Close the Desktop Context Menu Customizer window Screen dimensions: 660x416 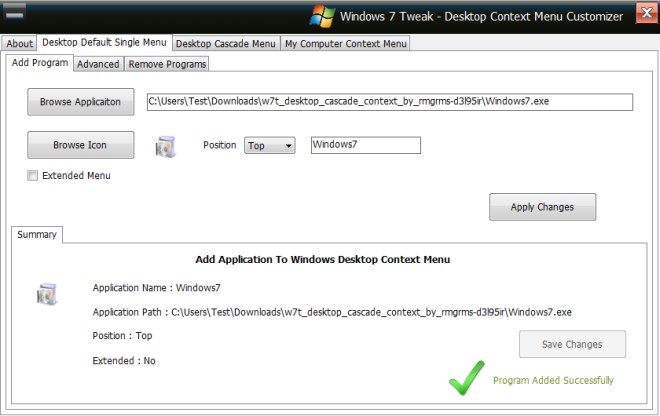click(x=647, y=13)
